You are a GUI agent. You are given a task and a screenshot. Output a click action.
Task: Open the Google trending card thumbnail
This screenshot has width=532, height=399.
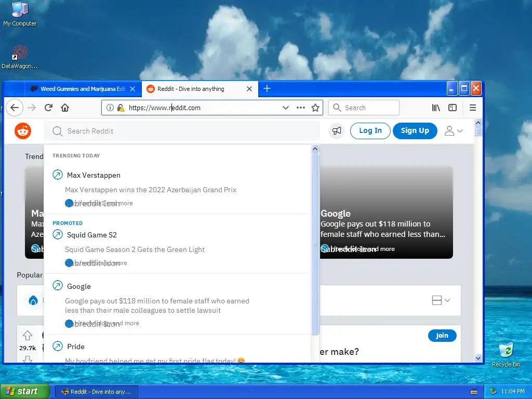[386, 212]
